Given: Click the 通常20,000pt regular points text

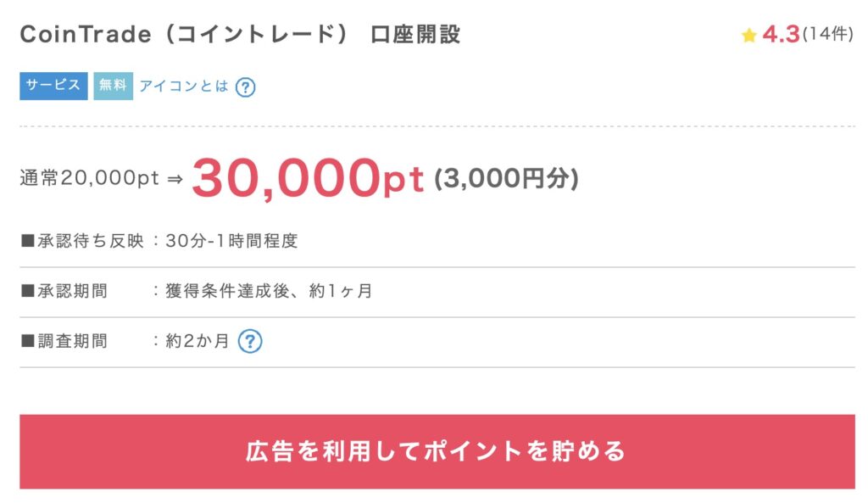Looking at the screenshot, I should [90, 179].
